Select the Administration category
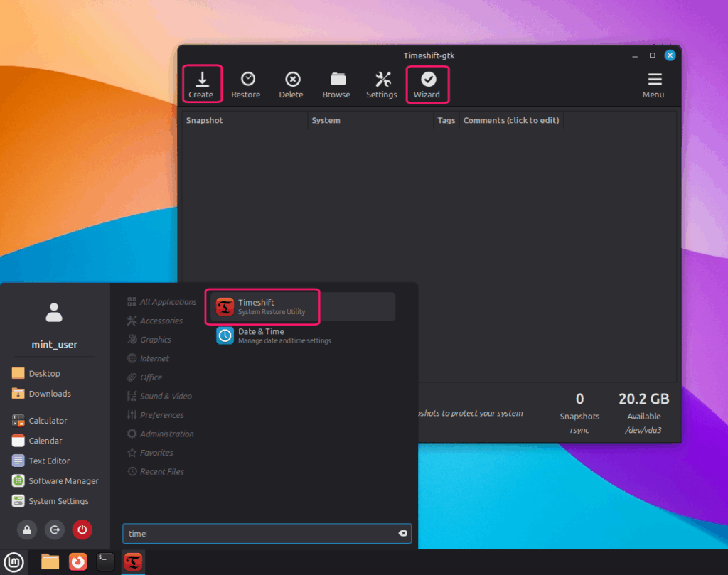This screenshot has width=728, height=575. [x=161, y=434]
